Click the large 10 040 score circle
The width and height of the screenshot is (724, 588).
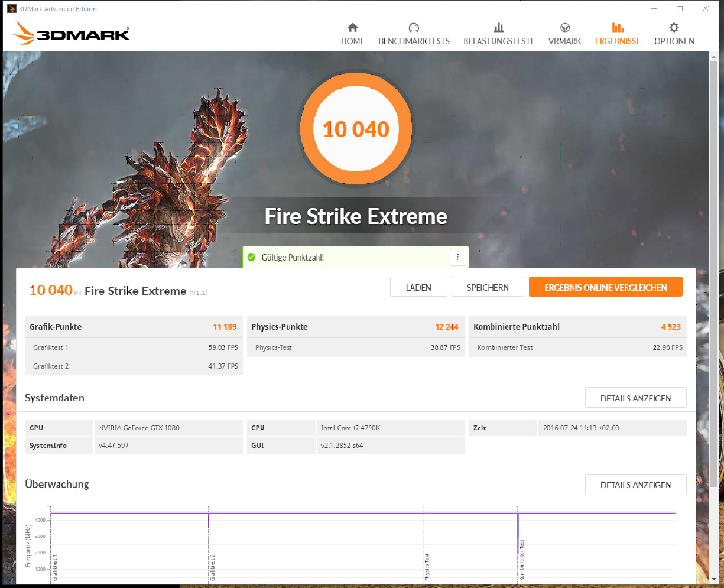point(356,129)
